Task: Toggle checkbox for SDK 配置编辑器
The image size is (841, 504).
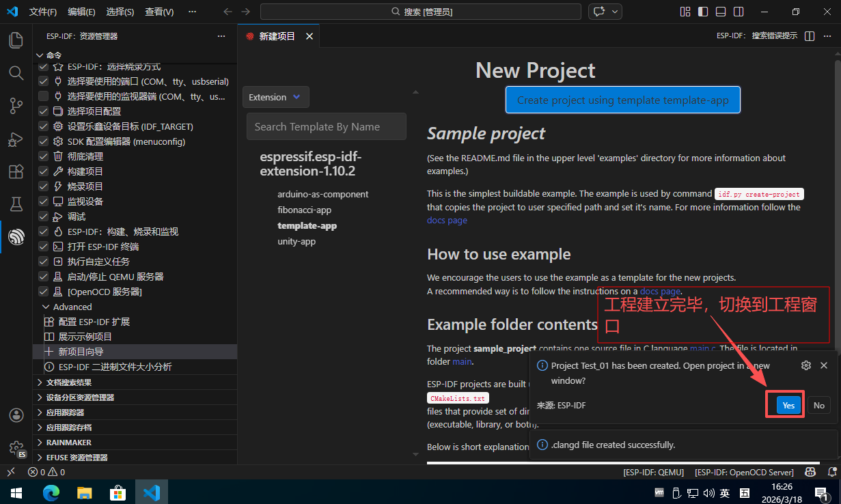Action: (44, 141)
